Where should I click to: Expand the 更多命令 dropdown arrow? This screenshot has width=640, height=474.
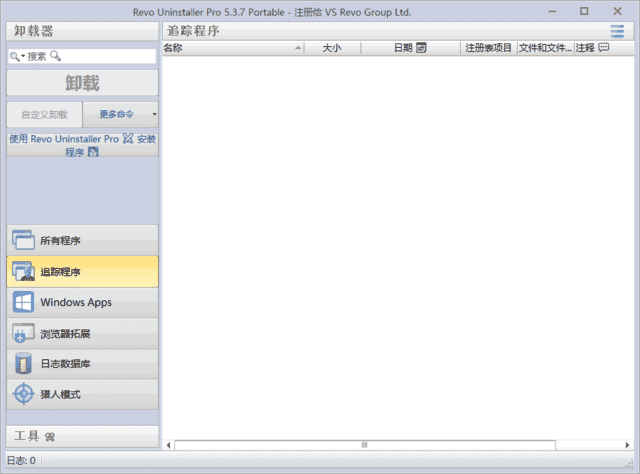pos(154,114)
